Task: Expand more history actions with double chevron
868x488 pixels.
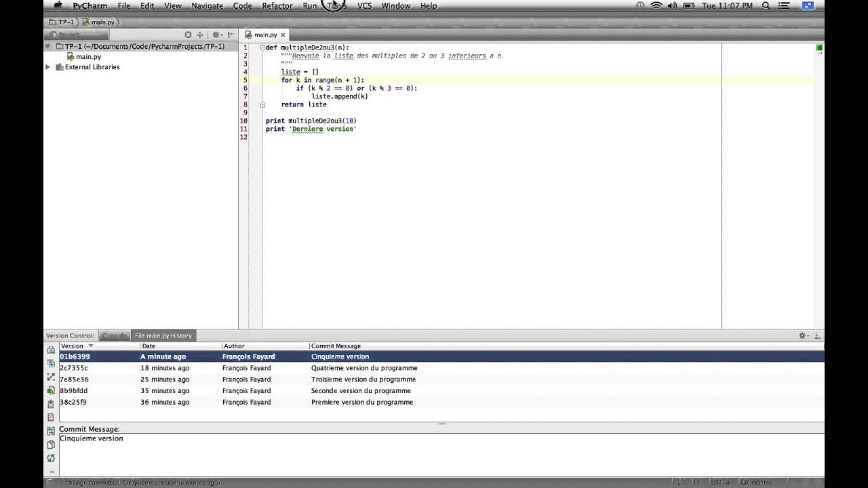Action: [x=51, y=472]
